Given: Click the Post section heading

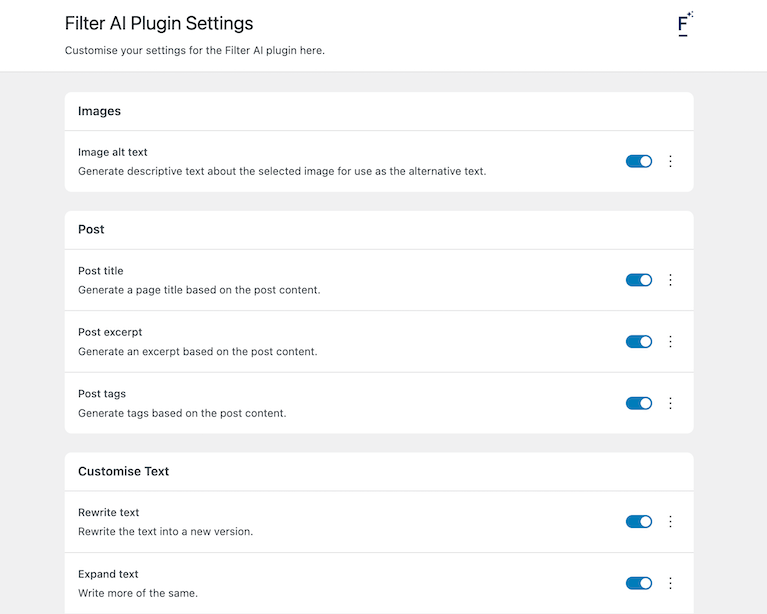Looking at the screenshot, I should tap(91, 229).
